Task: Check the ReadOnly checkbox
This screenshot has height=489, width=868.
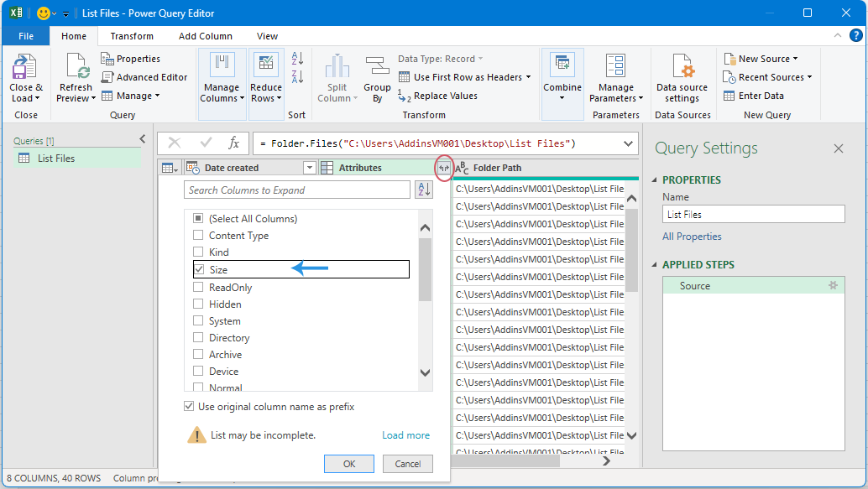Action: (198, 287)
